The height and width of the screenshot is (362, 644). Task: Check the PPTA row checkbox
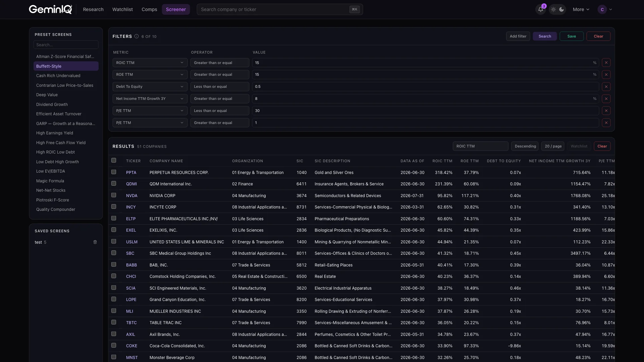pos(114,172)
